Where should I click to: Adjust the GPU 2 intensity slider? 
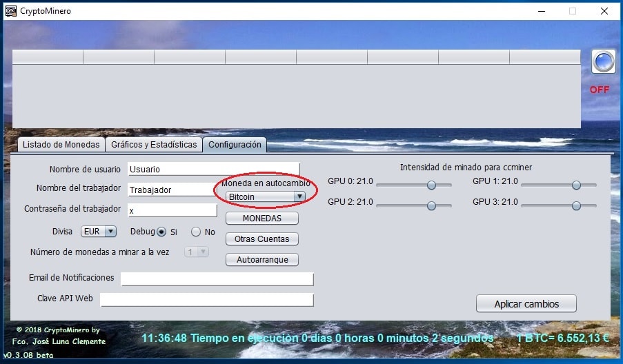pyautogui.click(x=431, y=205)
